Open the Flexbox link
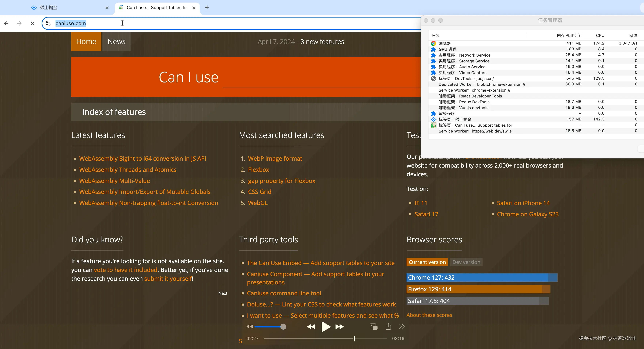644x349 pixels. (x=258, y=170)
